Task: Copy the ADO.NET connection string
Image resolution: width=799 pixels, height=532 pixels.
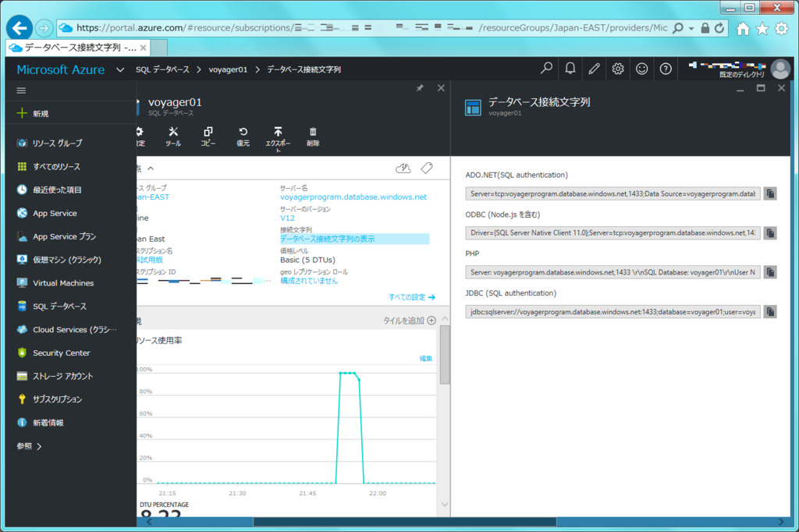Action: click(x=770, y=193)
